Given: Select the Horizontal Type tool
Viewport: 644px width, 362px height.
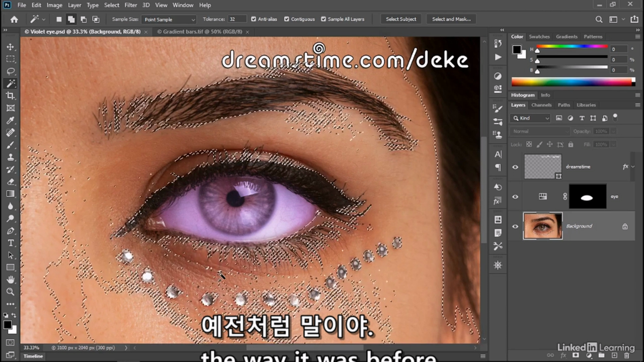Looking at the screenshot, I should [11, 243].
